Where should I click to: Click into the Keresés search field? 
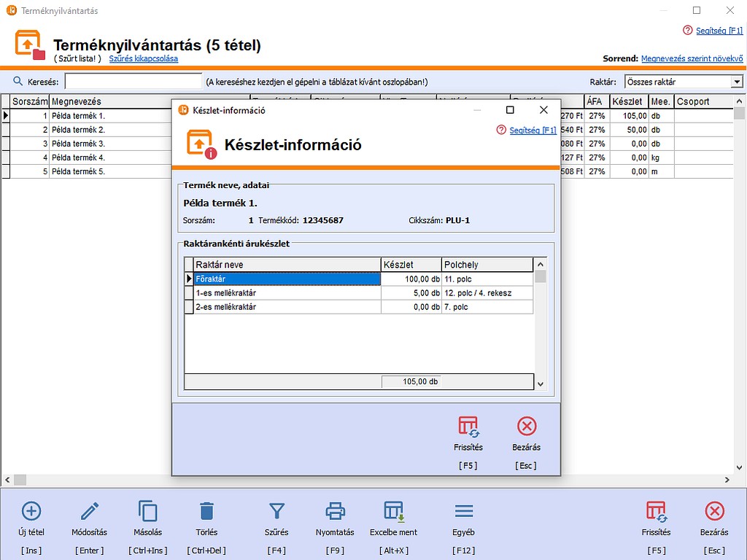(x=133, y=82)
